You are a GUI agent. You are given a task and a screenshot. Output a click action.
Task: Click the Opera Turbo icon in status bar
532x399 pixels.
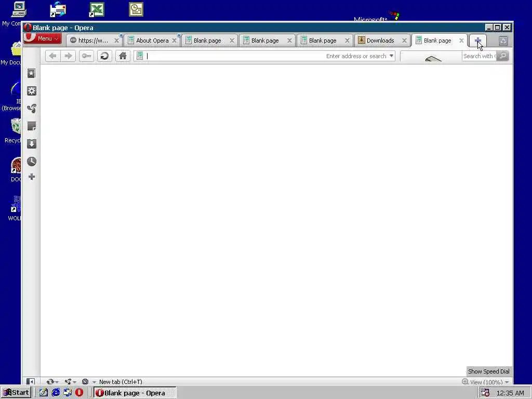coord(85,382)
